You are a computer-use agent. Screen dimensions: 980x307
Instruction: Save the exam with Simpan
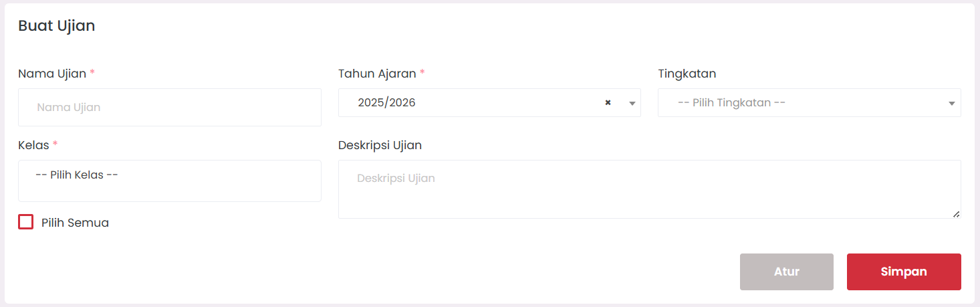click(903, 272)
